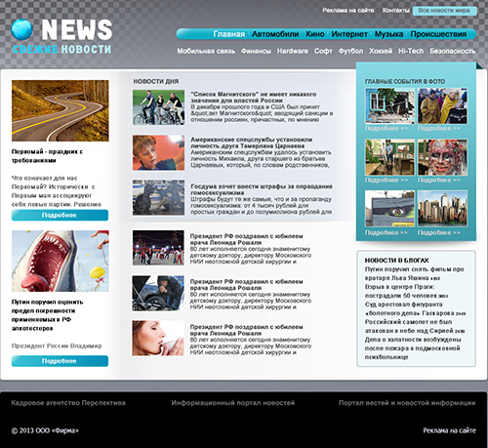488x448 pixels.
Task: Open the Главная menu item
Action: click(x=229, y=34)
